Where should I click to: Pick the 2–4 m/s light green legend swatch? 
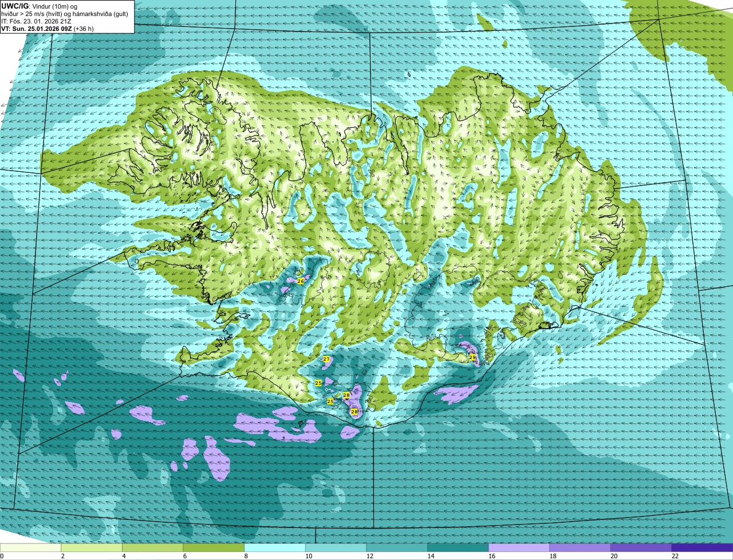[92, 548]
